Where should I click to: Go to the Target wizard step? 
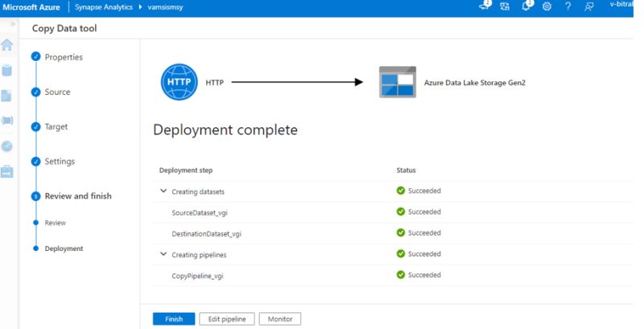56,127
